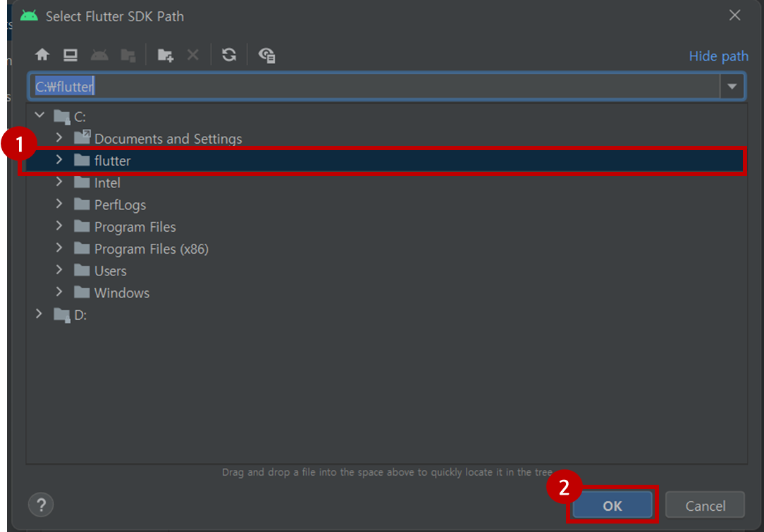Expand the PerfLogs folder

(59, 204)
